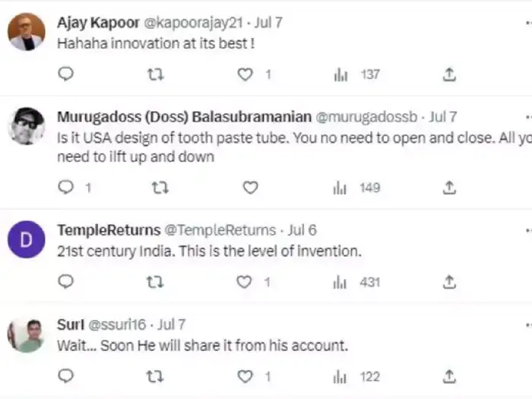Viewport: 532px width, 399px height.
Task: Retweet Murugadoss Balasubramanian's tweet
Action: click(160, 187)
